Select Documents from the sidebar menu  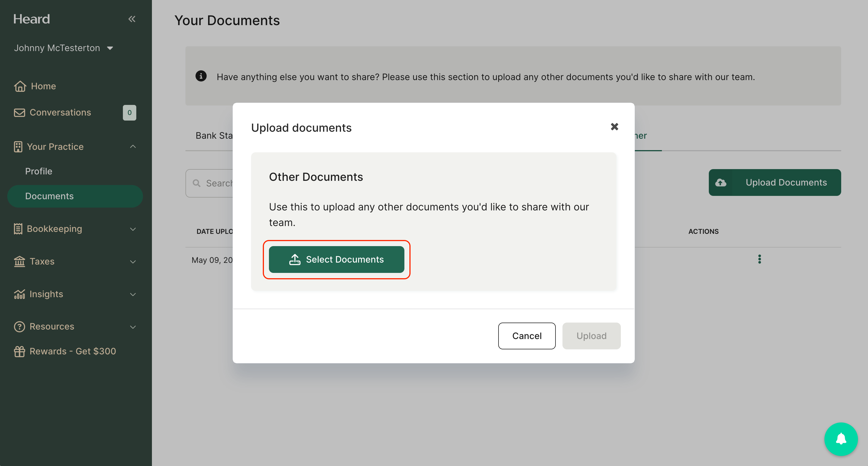pos(49,196)
